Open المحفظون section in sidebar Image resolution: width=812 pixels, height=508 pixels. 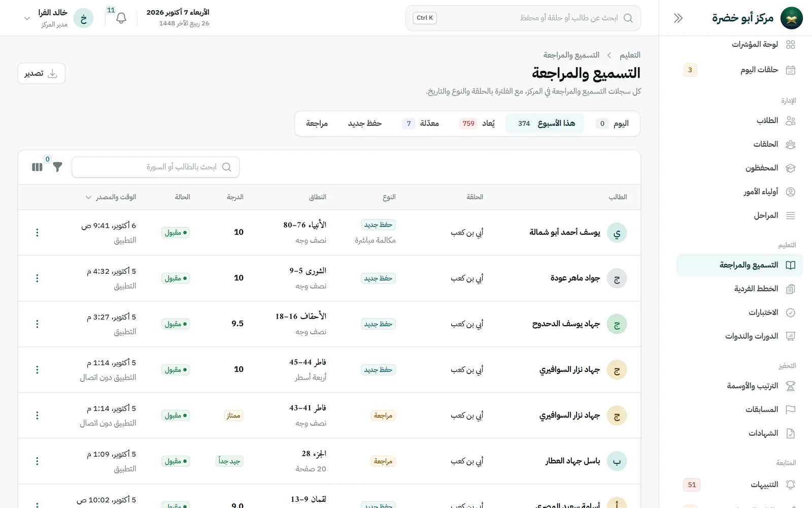click(x=740, y=168)
